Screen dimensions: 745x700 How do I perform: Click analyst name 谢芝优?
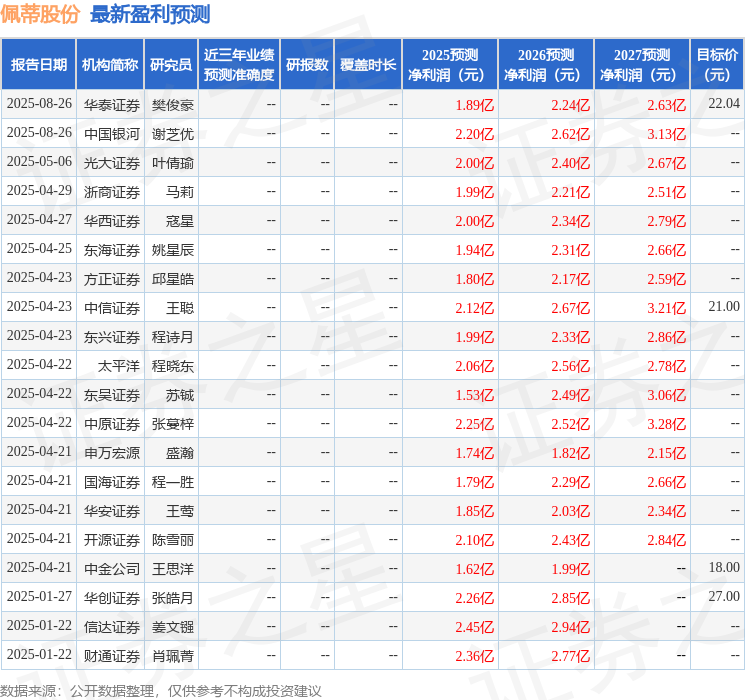point(173,134)
